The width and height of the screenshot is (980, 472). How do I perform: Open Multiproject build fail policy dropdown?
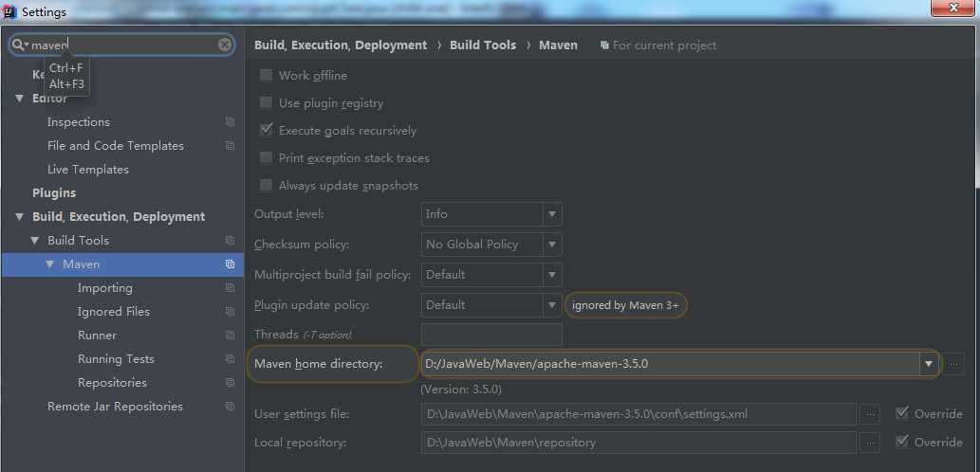point(491,275)
